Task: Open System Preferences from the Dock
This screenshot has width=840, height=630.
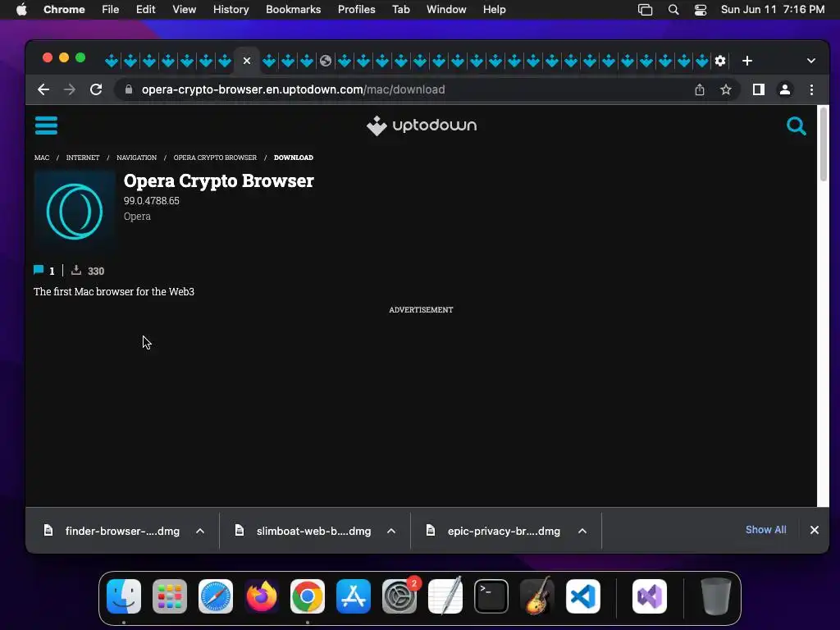Action: point(399,596)
